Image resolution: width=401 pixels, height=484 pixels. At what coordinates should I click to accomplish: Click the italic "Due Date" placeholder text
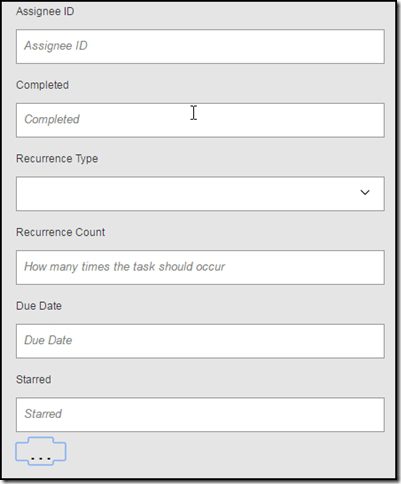48,340
